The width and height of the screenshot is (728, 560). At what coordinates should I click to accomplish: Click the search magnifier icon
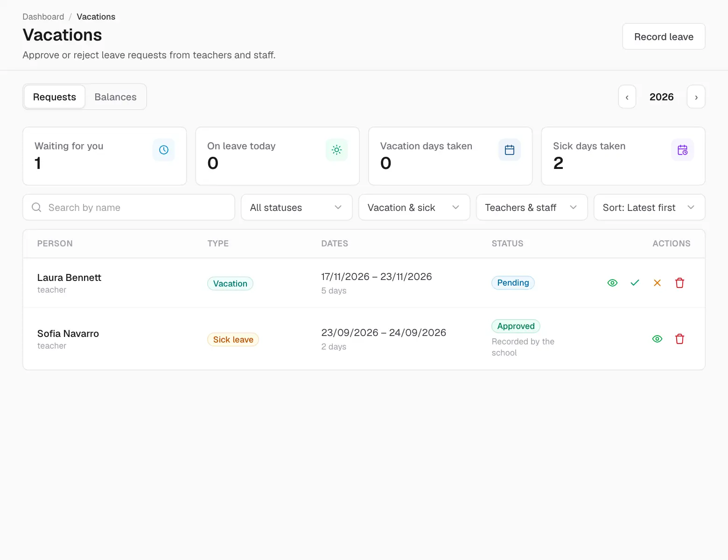click(36, 207)
